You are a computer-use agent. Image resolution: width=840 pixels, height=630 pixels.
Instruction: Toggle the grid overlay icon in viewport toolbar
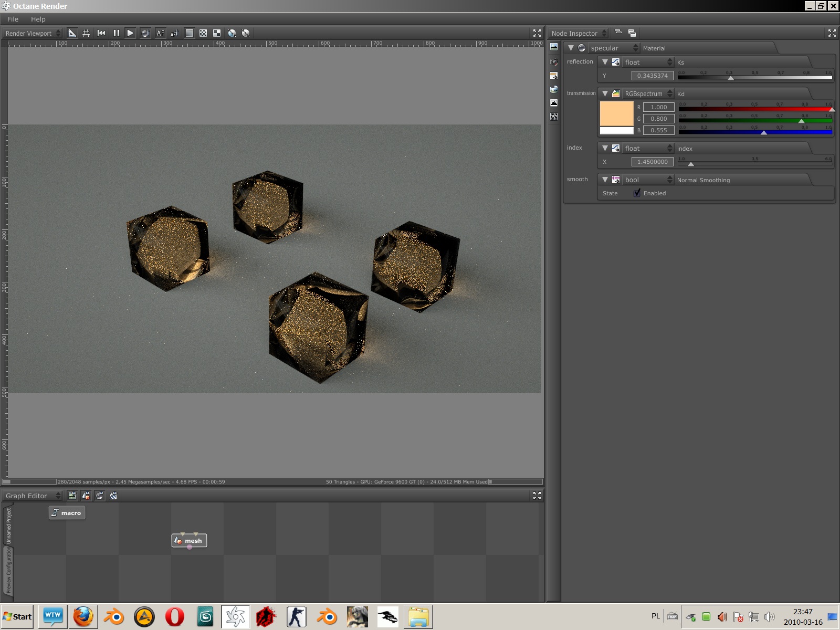(86, 33)
